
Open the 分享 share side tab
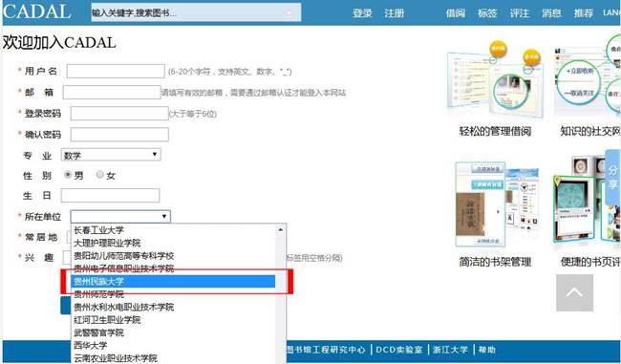click(x=612, y=177)
